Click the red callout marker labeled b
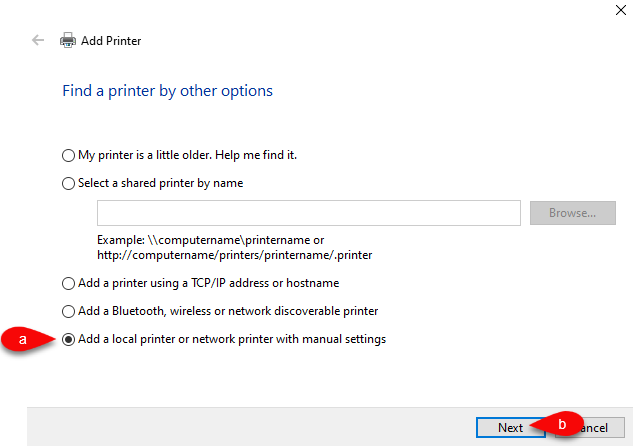The width and height of the screenshot is (633, 446). pos(557,424)
